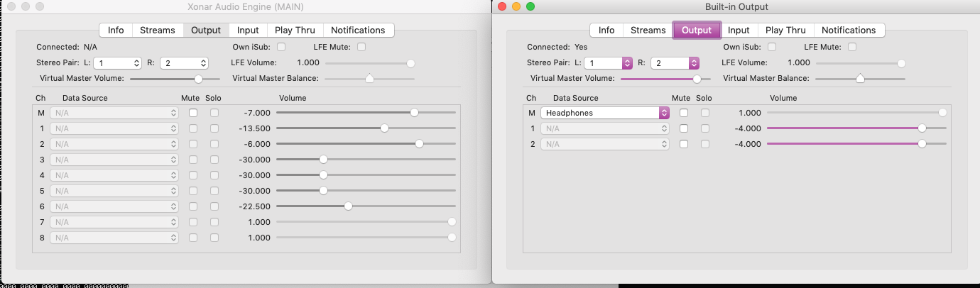Click green zoom button of Built-in Output window
The width and height of the screenshot is (980, 288).
pyautogui.click(x=530, y=6)
